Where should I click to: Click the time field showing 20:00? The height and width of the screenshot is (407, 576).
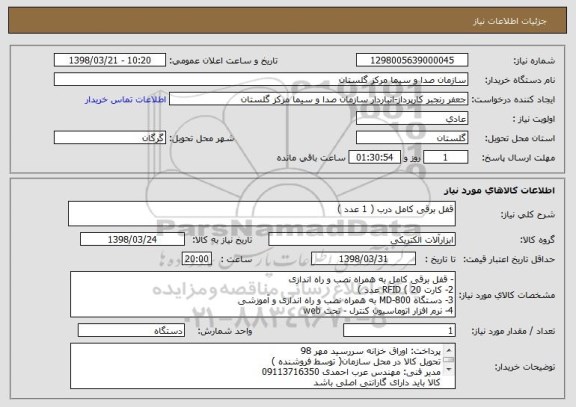197,259
